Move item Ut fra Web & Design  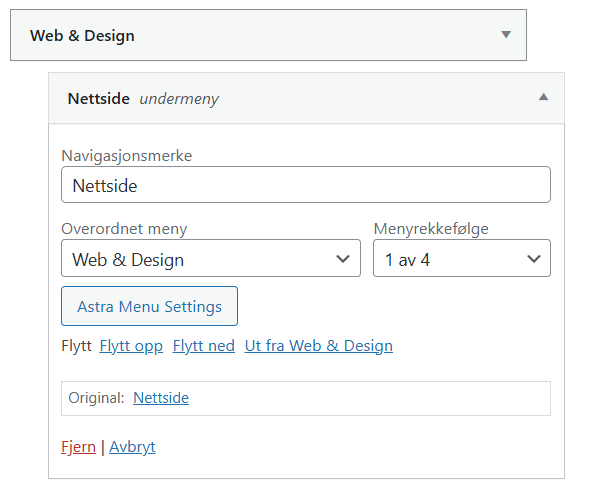pyautogui.click(x=318, y=346)
